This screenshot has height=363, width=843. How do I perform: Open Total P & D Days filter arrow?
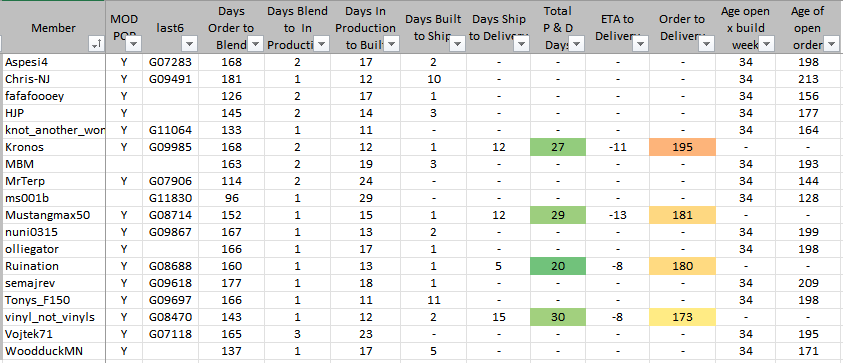tap(577, 45)
